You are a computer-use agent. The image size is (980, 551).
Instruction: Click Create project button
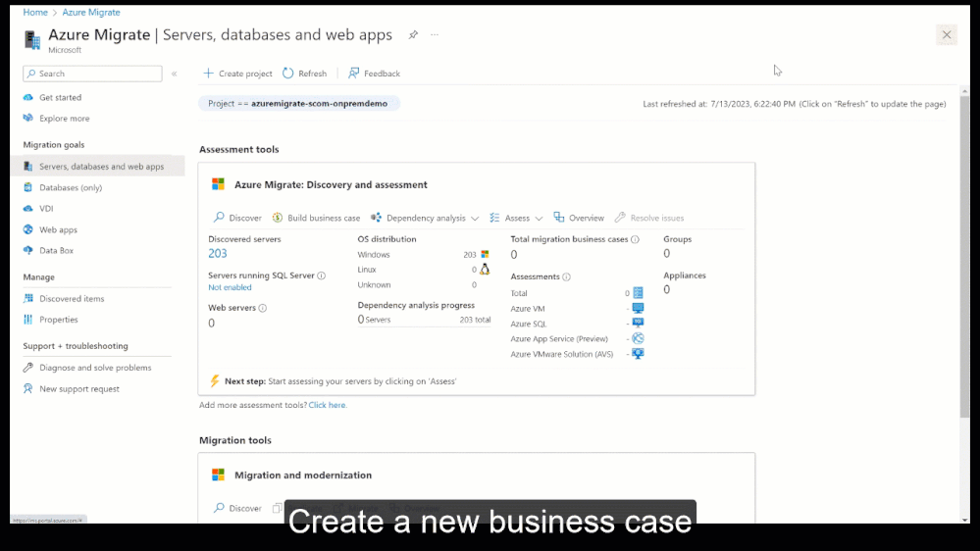(237, 74)
